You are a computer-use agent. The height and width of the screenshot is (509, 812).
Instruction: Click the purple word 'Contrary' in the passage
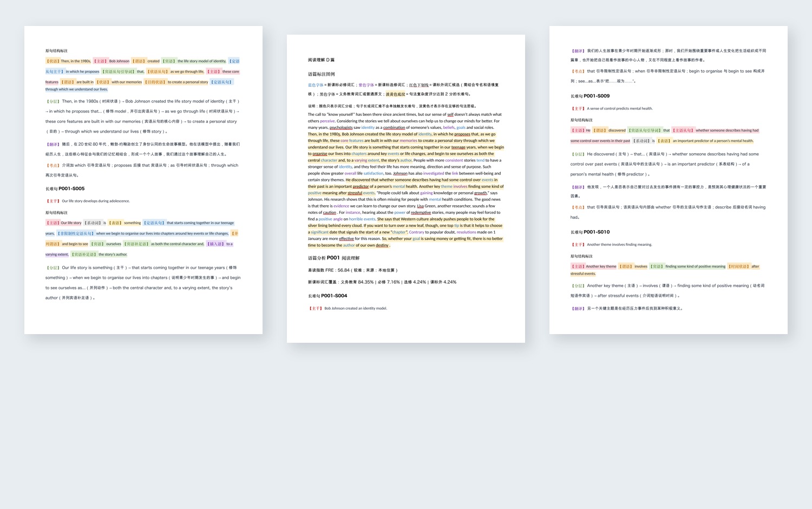pos(417,232)
